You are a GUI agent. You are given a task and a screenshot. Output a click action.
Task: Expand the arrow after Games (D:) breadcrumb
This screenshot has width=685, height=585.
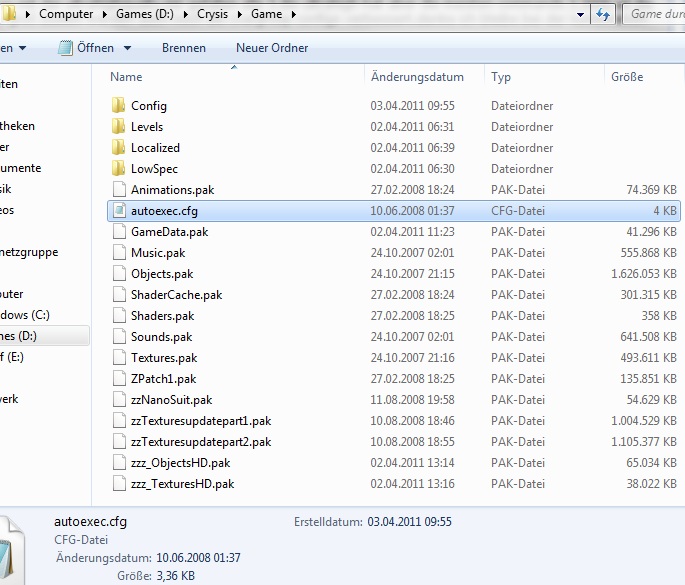186,14
